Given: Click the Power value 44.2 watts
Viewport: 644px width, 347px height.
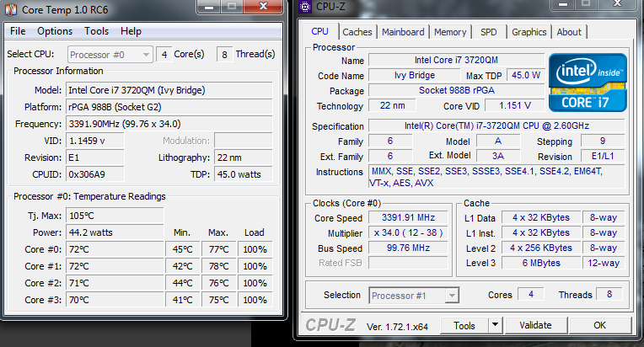Looking at the screenshot, I should 115,232.
